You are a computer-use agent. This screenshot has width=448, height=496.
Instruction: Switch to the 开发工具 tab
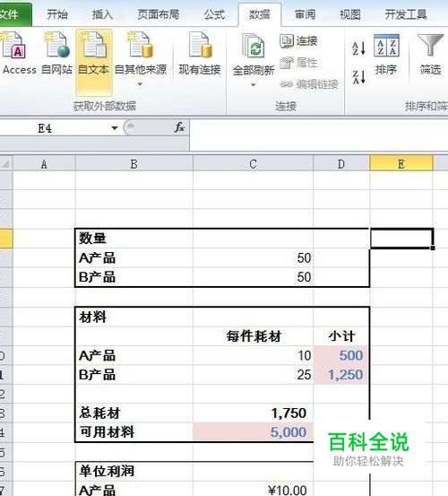coord(406,14)
